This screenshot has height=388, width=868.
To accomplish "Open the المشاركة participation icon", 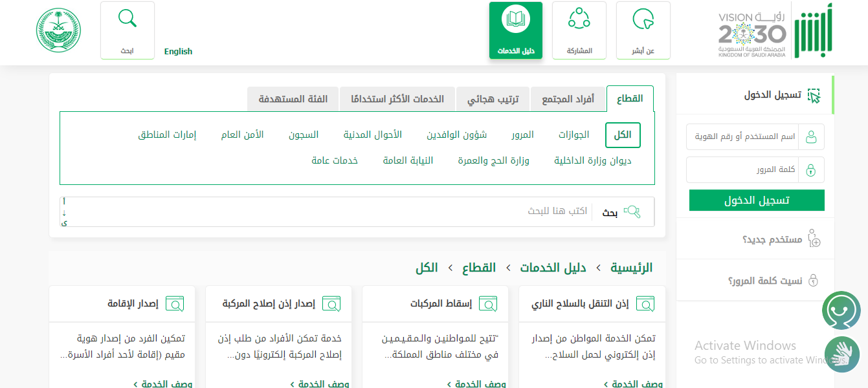I will pos(579,19).
